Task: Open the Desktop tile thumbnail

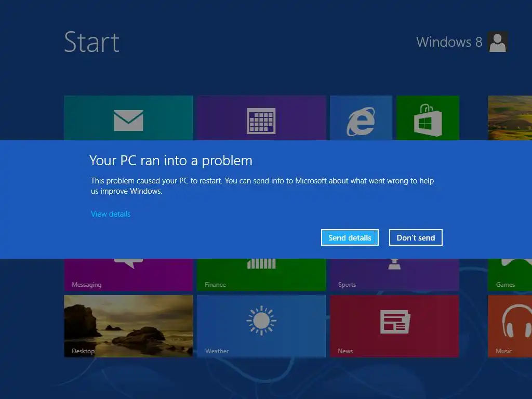Action: [x=128, y=326]
